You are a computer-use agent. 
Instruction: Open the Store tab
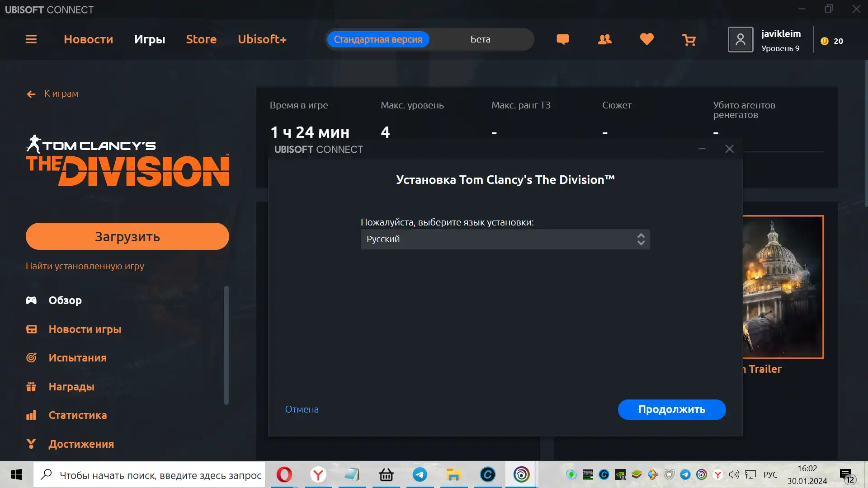[201, 39]
